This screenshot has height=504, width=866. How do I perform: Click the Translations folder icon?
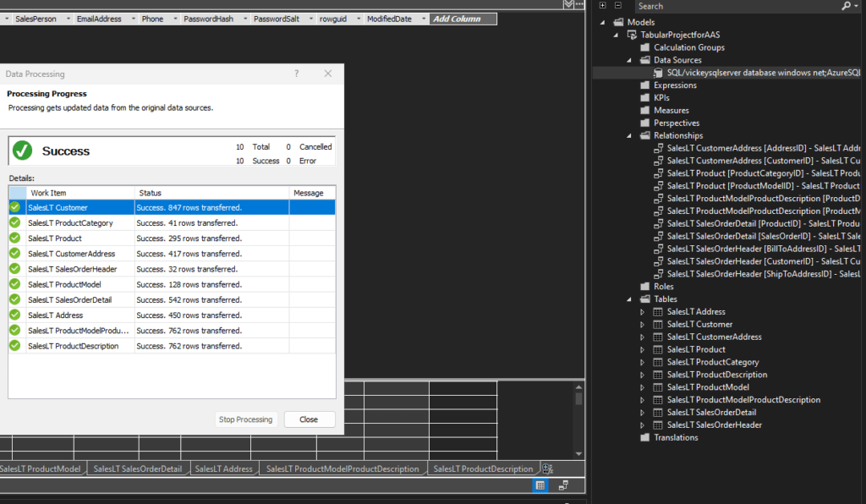click(x=644, y=438)
